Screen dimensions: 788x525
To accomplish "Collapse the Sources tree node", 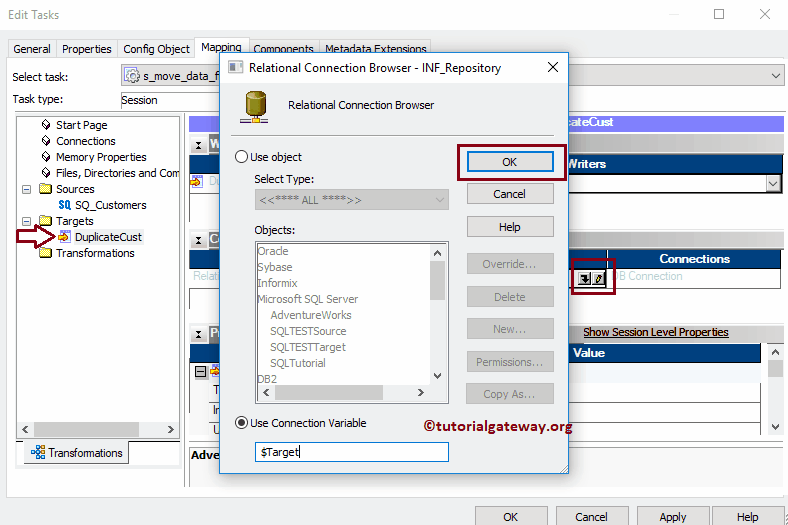I will point(27,189).
